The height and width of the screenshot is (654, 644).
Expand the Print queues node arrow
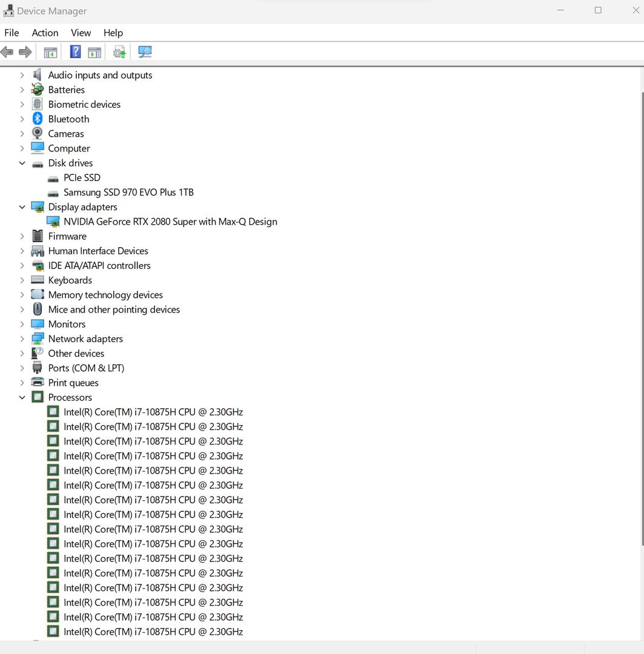coord(22,383)
